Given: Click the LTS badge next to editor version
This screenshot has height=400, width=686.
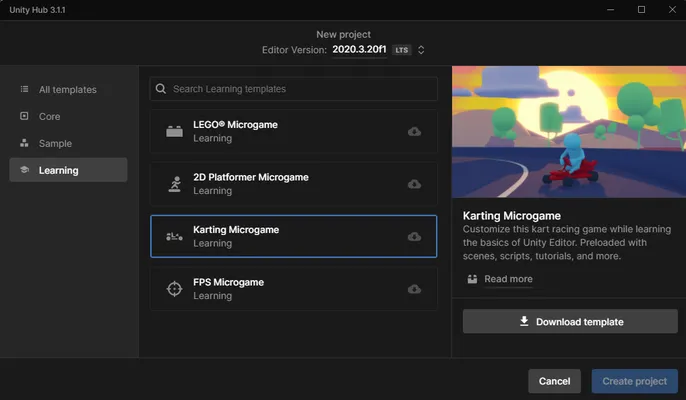Looking at the screenshot, I should 402,50.
